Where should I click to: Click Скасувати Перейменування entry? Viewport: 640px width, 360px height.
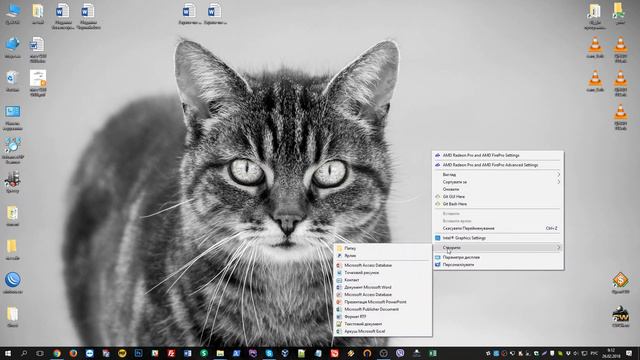[x=498, y=228]
